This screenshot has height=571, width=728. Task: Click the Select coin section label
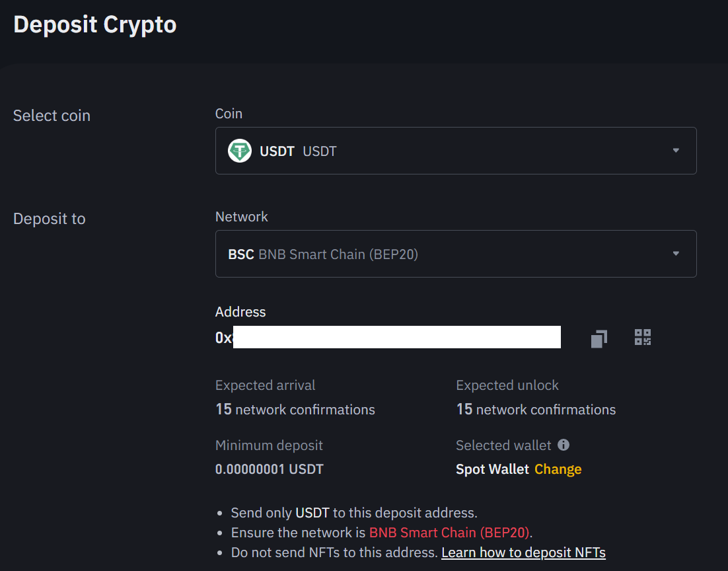coord(52,116)
